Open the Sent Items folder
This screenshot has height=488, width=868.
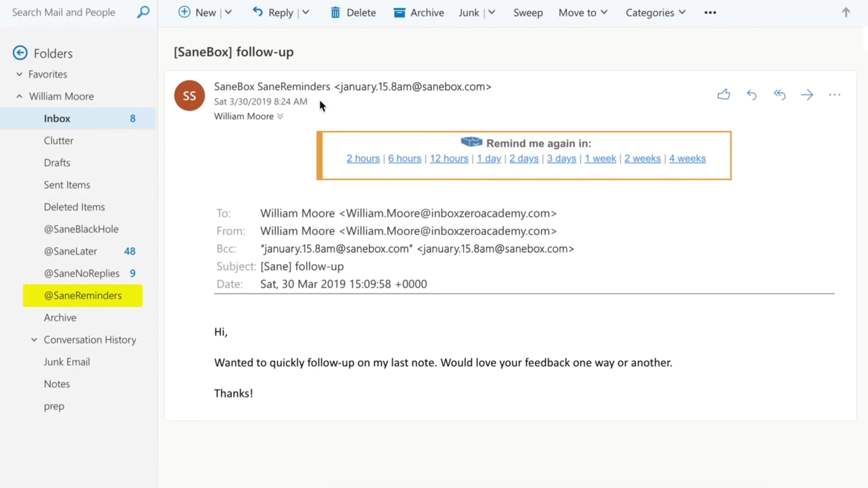(67, 185)
